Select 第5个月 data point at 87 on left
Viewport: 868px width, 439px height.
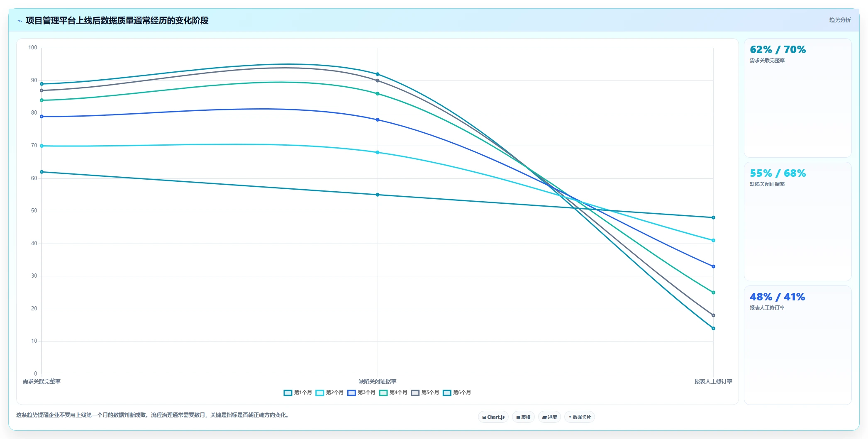point(41,90)
